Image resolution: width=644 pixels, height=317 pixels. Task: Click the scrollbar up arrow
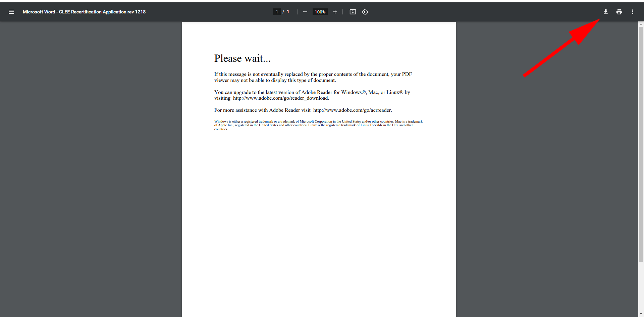641,24
